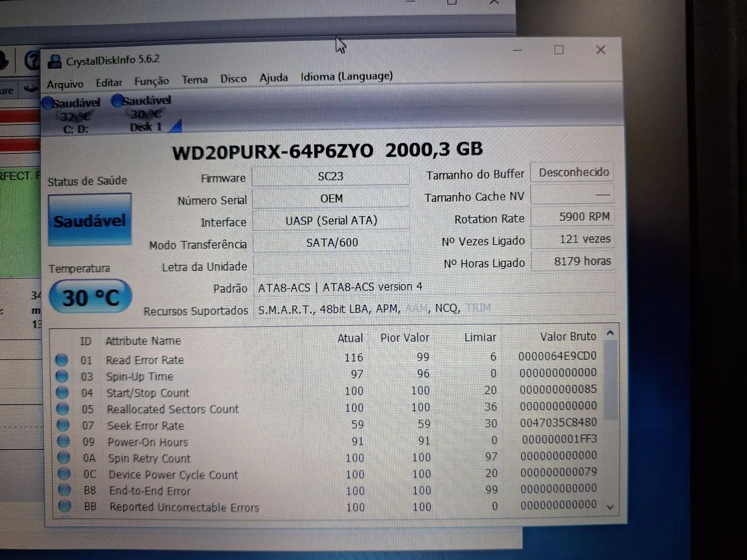Close the CrystalDiskInfo window

tap(601, 50)
